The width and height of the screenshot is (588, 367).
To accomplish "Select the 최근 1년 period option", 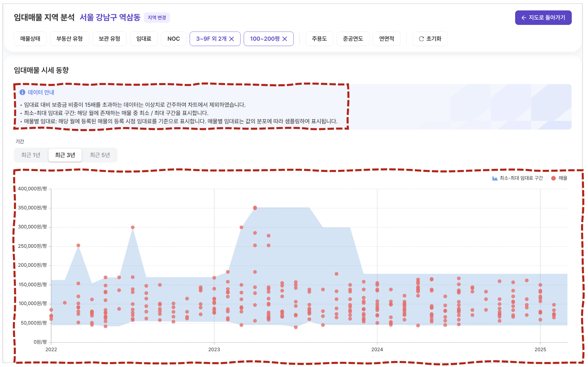I will click(x=31, y=155).
